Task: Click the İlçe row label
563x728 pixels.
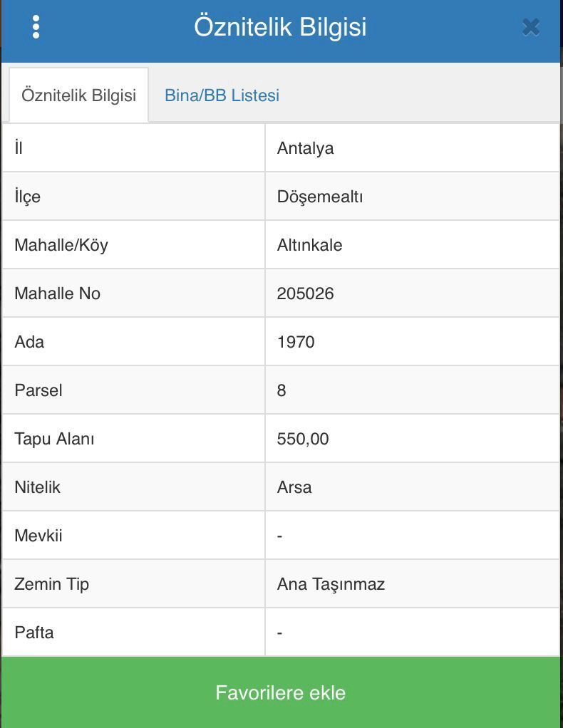Action: (27, 197)
